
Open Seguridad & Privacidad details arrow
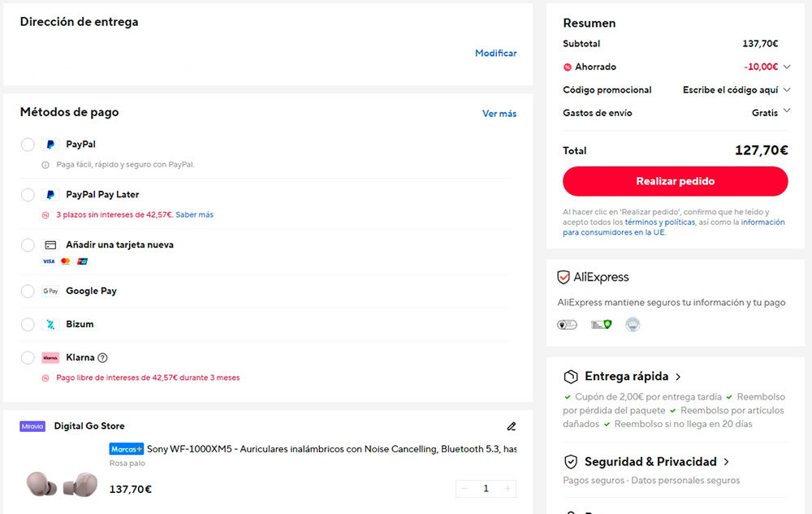(x=726, y=462)
